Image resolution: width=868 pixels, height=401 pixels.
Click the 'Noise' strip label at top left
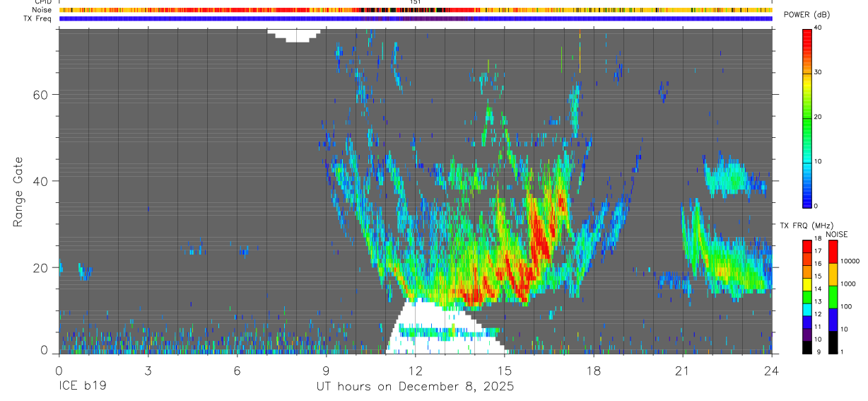42,10
